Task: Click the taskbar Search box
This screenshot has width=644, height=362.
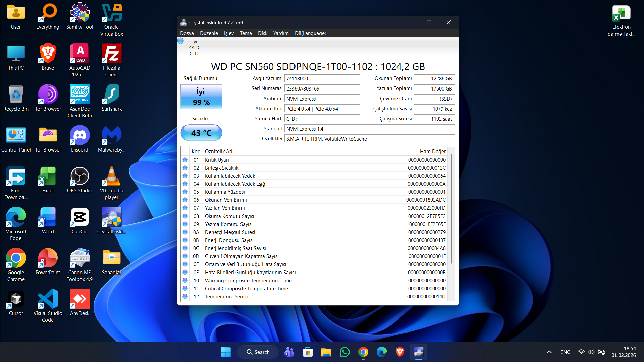Action: (x=258, y=352)
